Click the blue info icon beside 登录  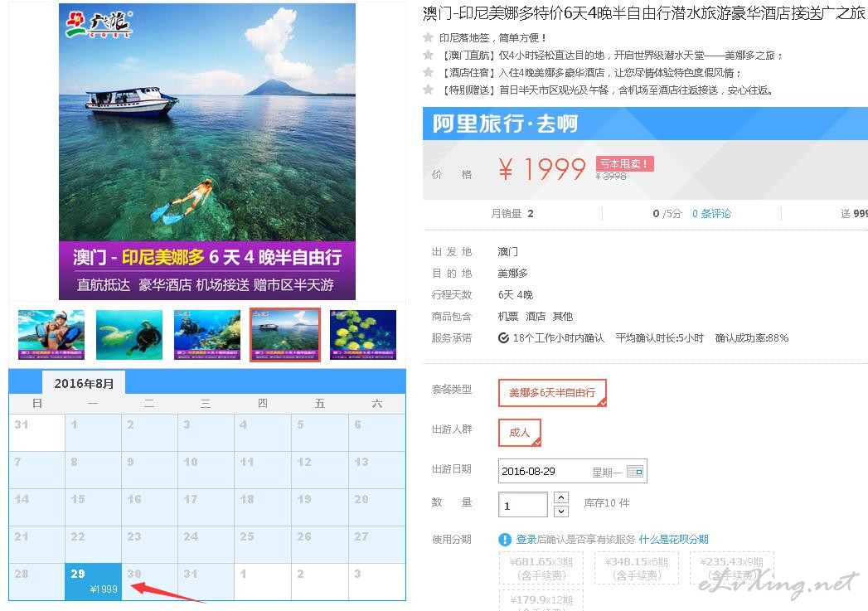pos(505,539)
